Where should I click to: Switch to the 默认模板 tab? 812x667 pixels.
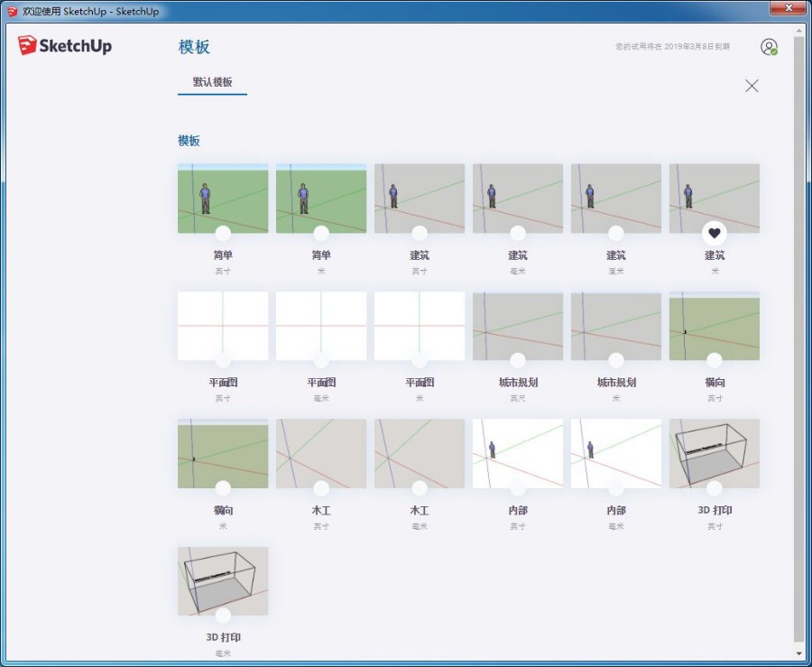pyautogui.click(x=212, y=82)
